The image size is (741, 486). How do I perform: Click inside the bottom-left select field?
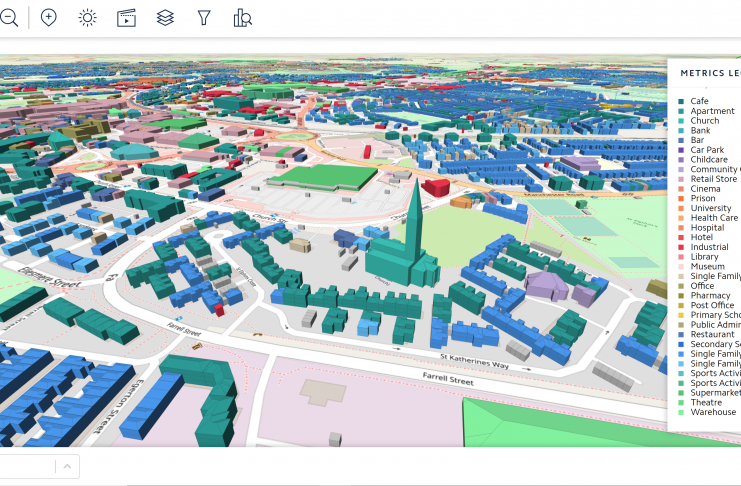coord(25,466)
